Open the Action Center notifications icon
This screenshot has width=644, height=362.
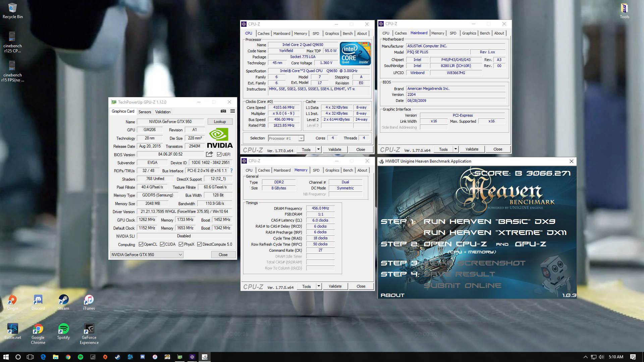click(x=633, y=357)
